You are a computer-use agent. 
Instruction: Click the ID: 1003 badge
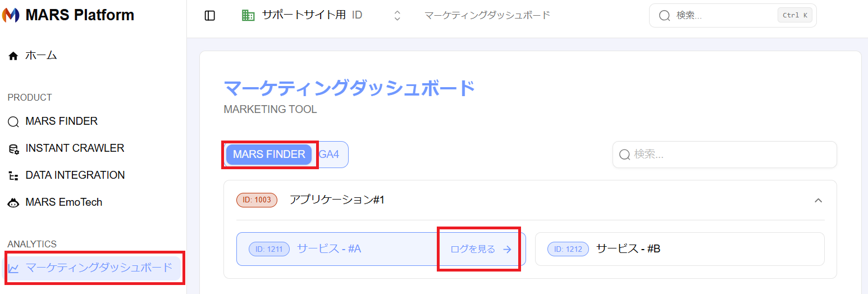[x=257, y=200]
